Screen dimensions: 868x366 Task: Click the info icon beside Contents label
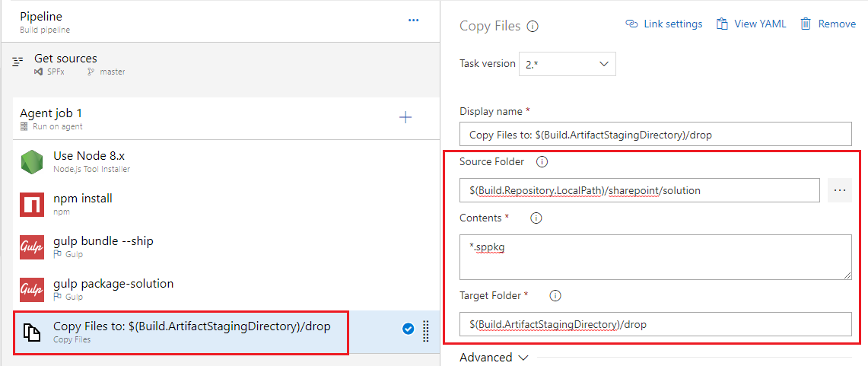(x=536, y=218)
